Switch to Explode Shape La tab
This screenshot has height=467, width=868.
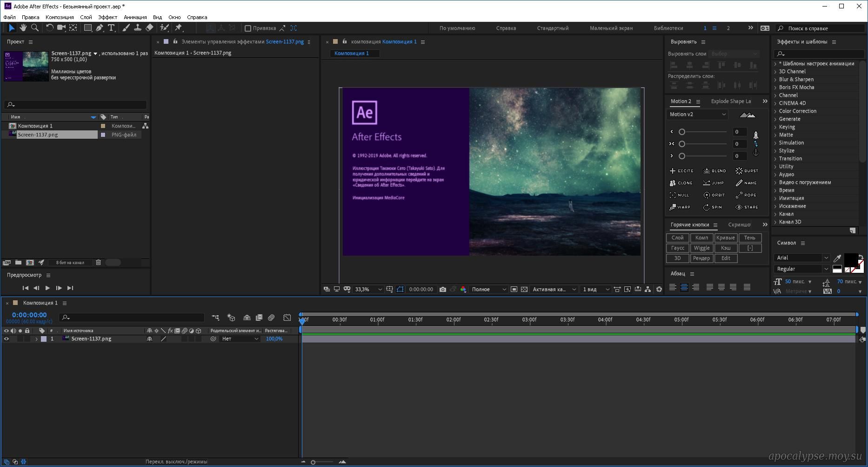tap(731, 102)
